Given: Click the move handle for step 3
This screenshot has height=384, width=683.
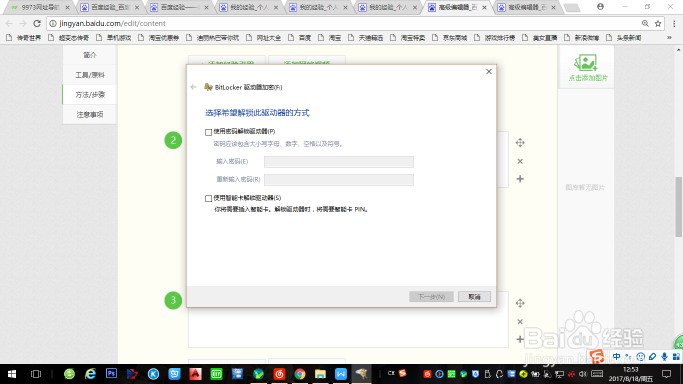Looking at the screenshot, I should [520, 303].
